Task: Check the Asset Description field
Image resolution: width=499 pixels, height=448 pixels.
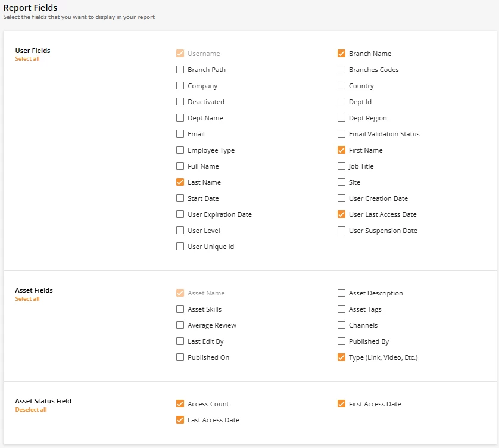Action: pyautogui.click(x=342, y=293)
